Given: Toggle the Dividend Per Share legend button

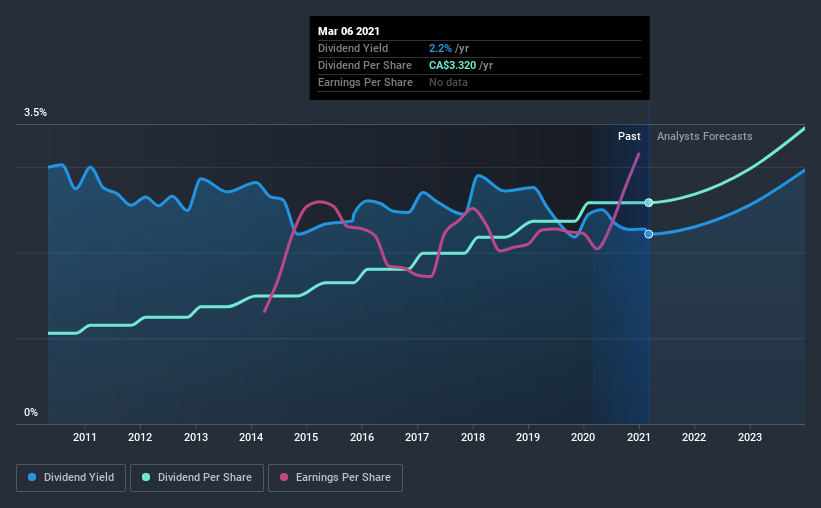Looking at the screenshot, I should pyautogui.click(x=197, y=478).
